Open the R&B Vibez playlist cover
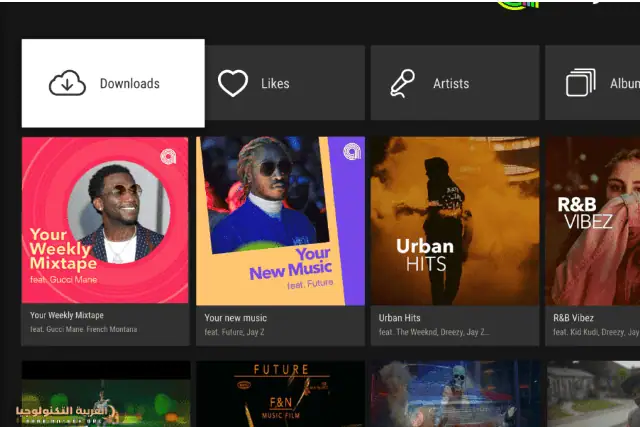 point(593,221)
